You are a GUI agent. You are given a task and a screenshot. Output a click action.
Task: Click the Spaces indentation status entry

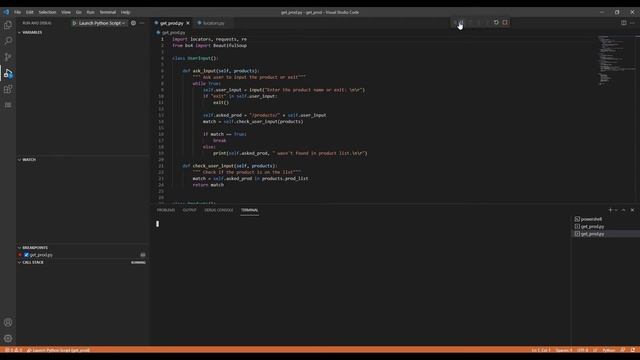(564, 350)
